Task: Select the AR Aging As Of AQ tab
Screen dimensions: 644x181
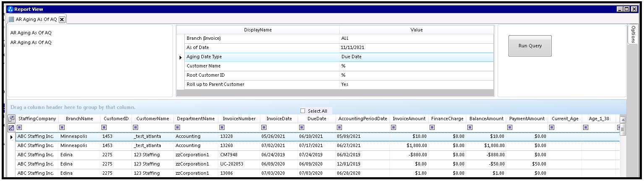Action: [36, 19]
